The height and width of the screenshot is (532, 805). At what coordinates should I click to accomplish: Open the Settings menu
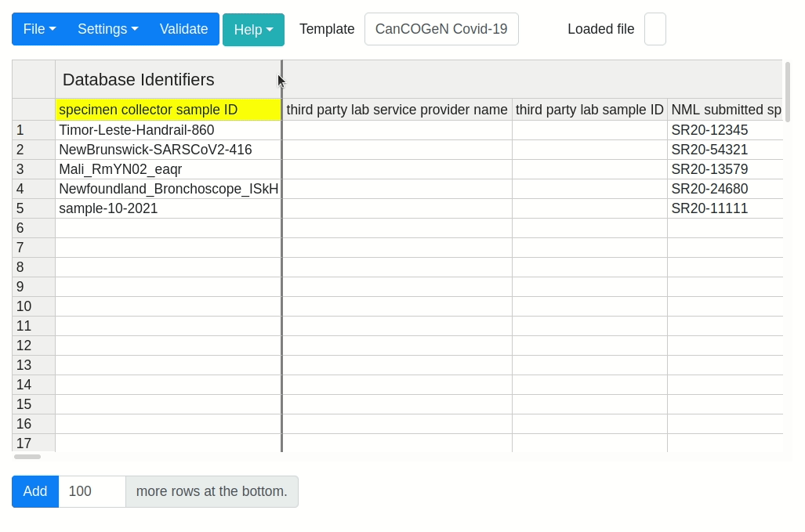107,29
